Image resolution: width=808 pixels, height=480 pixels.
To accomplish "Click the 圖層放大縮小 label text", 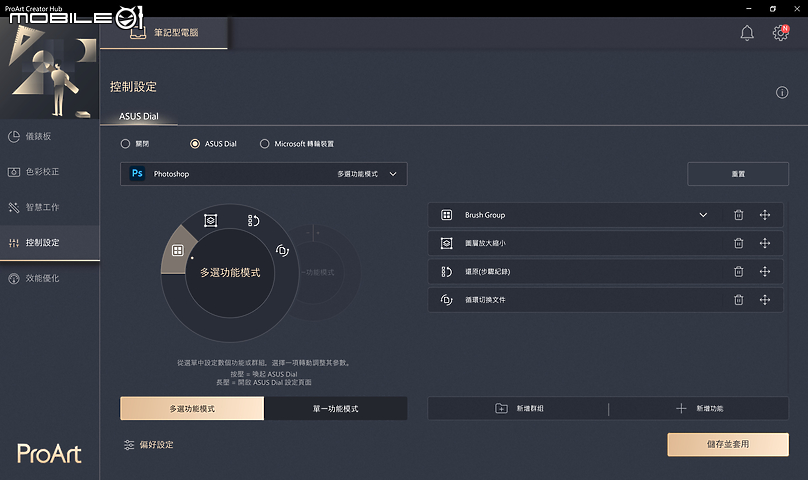I will 485,243.
